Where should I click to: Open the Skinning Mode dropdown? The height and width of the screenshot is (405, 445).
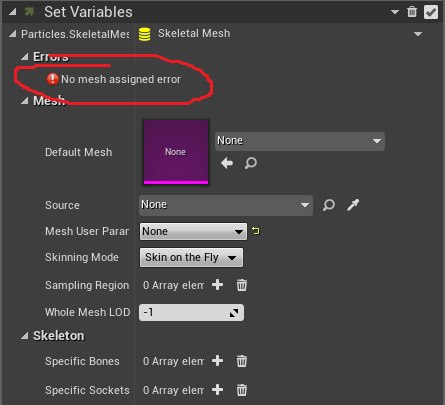pos(191,257)
